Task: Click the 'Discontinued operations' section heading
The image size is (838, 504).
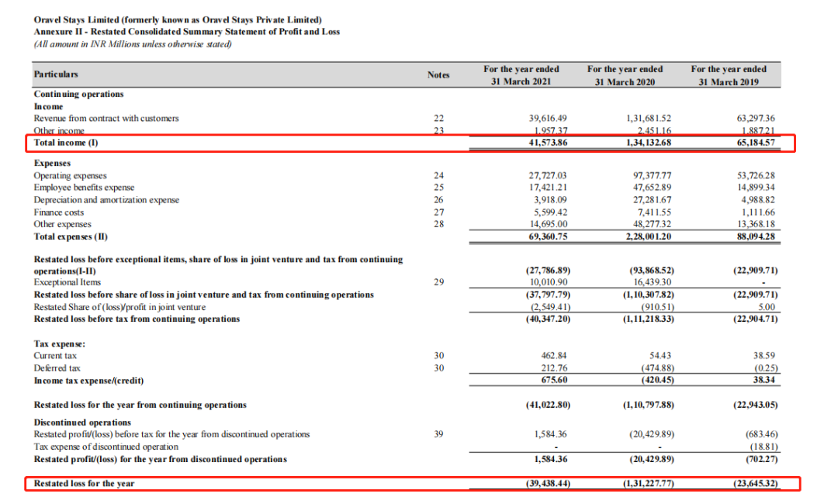Action: point(82,423)
